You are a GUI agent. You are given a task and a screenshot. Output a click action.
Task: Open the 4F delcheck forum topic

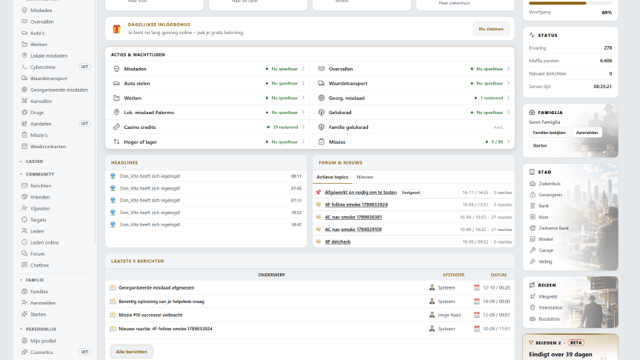[x=338, y=242]
